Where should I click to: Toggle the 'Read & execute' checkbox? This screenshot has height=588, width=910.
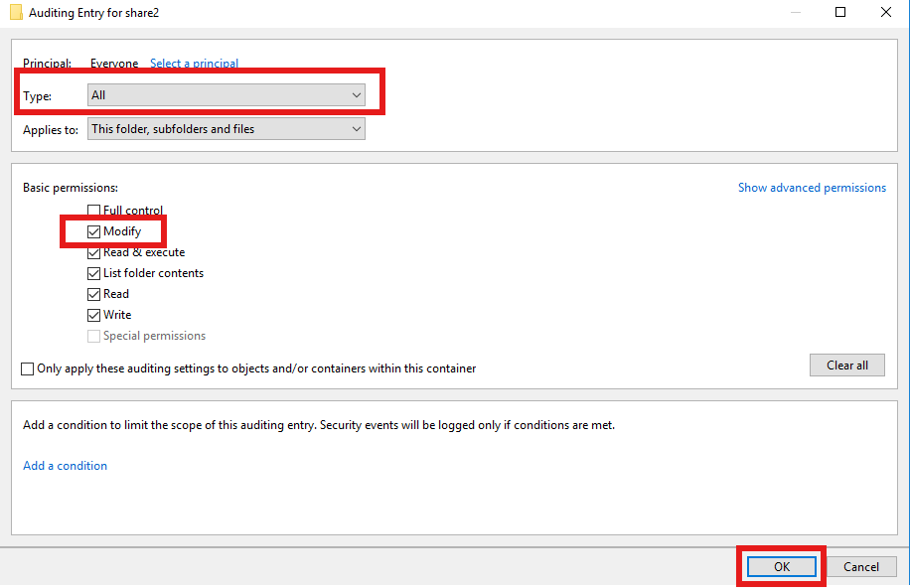click(94, 252)
